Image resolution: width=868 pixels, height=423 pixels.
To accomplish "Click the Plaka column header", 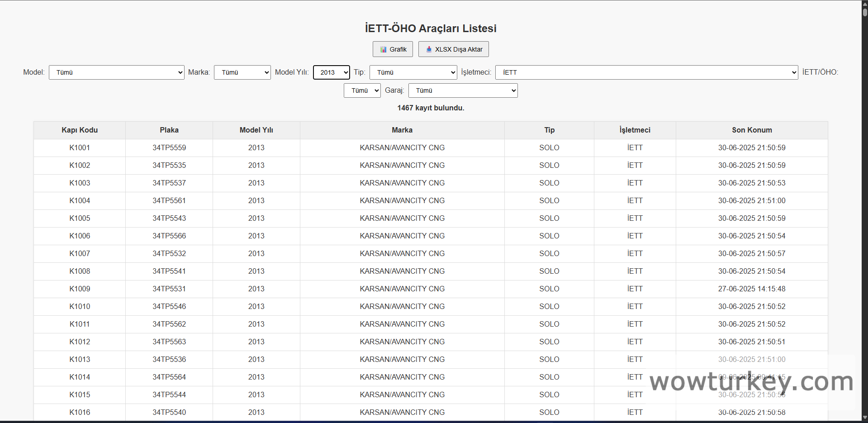I will (169, 130).
